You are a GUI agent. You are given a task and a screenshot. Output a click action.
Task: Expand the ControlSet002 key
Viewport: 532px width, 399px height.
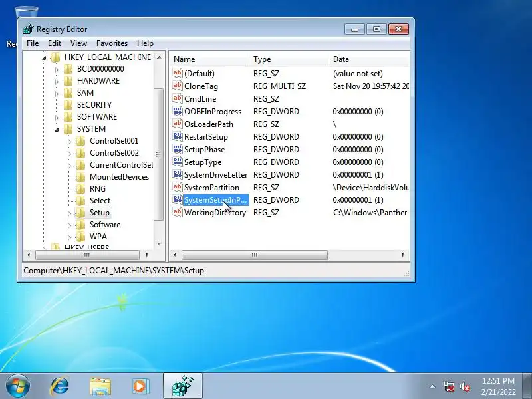point(69,154)
